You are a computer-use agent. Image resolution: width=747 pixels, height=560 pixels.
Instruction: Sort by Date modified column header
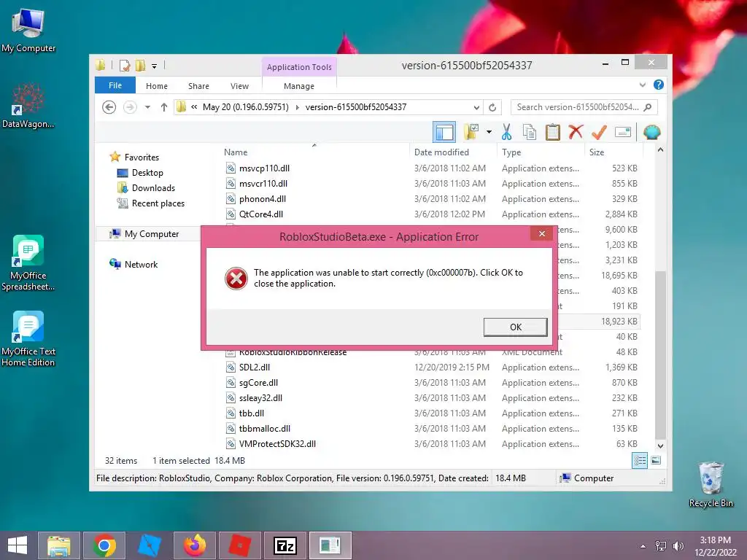441,152
